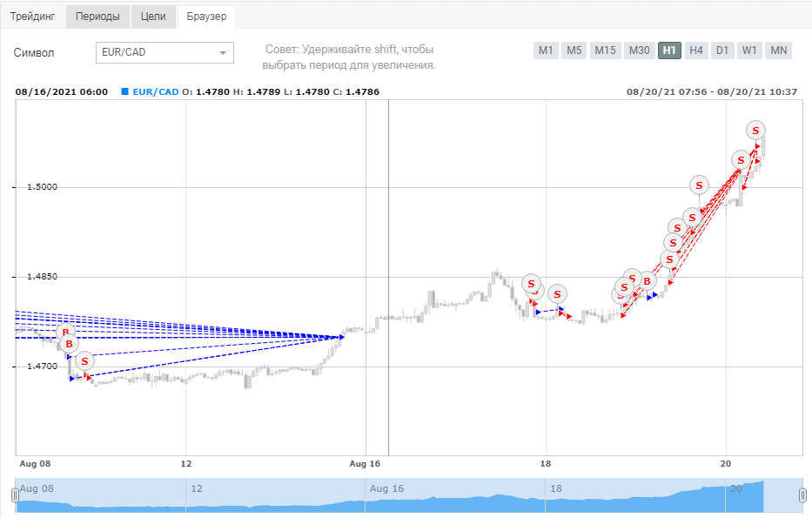Viewport: 812px width, 518px height.
Task: Select the H1 timeframe
Action: pos(669,50)
